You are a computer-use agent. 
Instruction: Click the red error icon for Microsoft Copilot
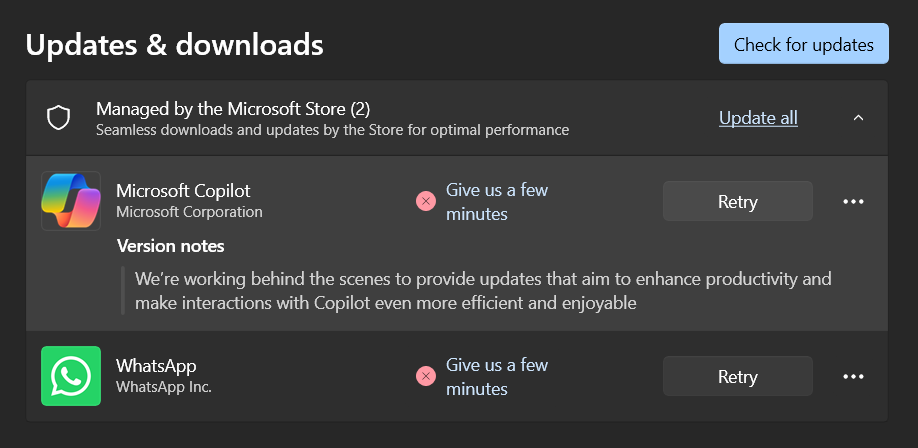point(426,202)
